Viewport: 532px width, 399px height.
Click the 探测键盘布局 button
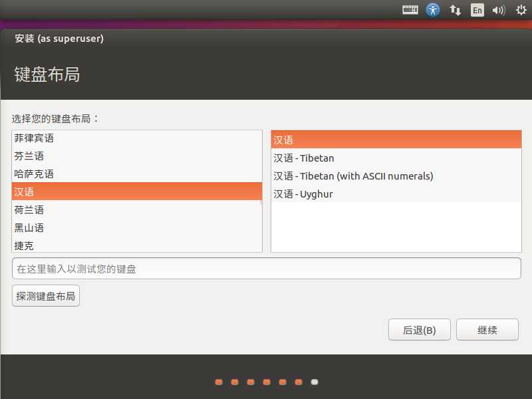46,296
